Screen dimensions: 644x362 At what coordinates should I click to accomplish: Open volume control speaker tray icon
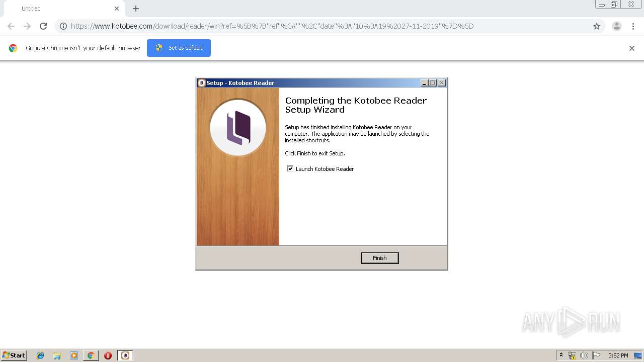[584, 355]
